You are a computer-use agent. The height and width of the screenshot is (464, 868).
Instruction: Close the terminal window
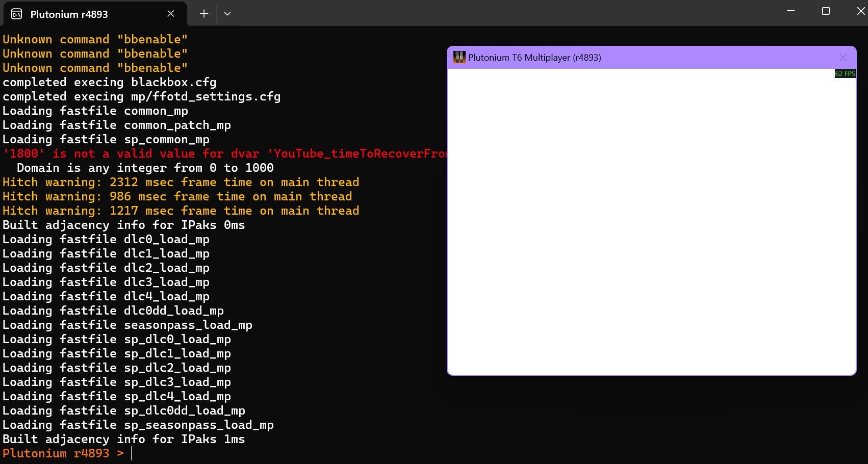(x=860, y=11)
